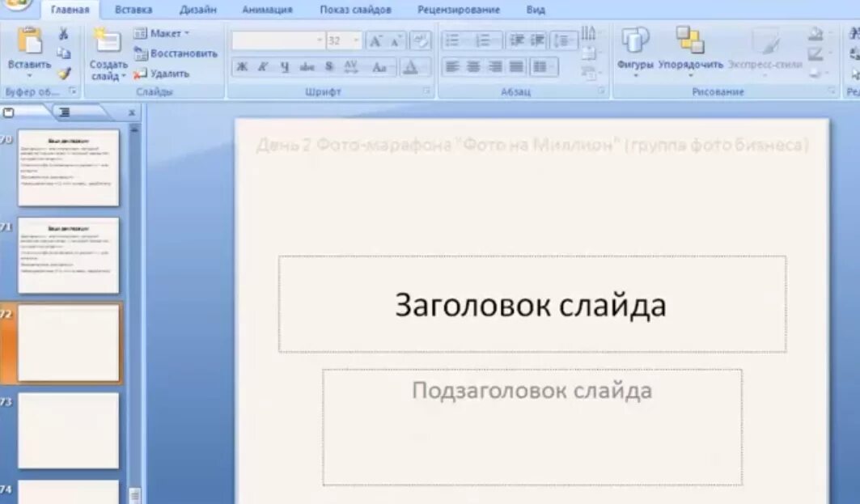Viewport: 860px width, 504px height.
Task: Switch to the Анимация ribbon tab
Action: [x=267, y=10]
